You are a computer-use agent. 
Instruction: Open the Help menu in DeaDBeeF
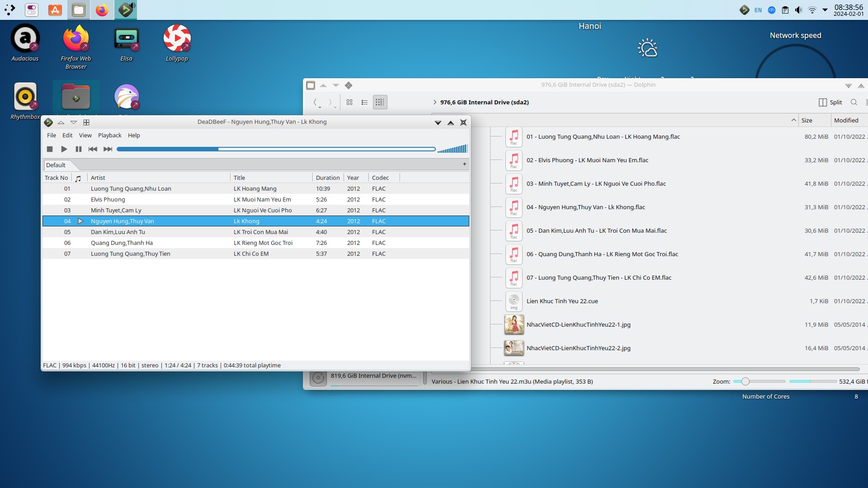pyautogui.click(x=134, y=135)
